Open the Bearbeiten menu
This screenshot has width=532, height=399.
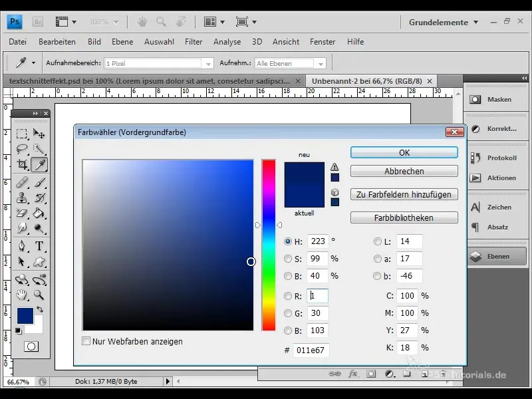57,42
